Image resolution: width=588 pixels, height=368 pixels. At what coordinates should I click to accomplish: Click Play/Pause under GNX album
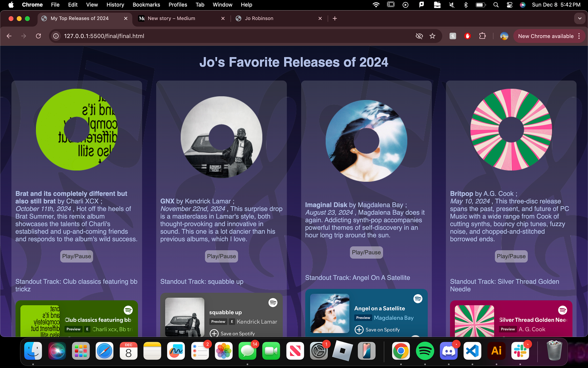[x=221, y=256]
